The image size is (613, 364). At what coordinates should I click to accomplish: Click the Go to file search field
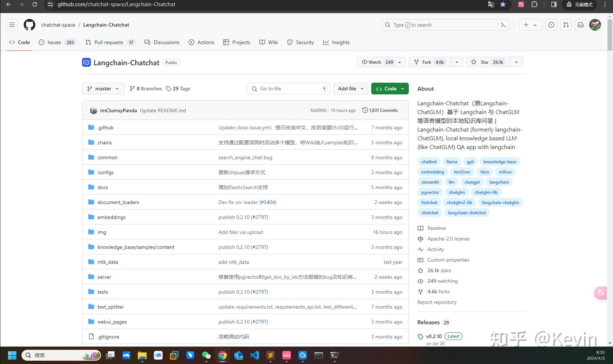288,89
